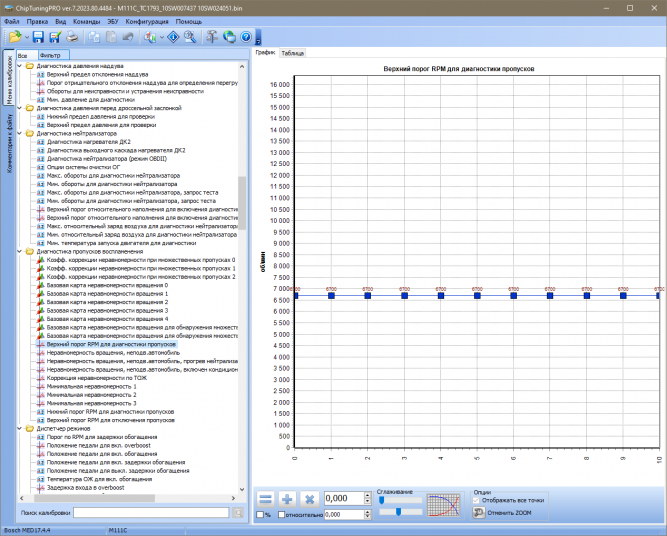Click the curve icon of Минимальная неравномерность 1

[x=41, y=386]
